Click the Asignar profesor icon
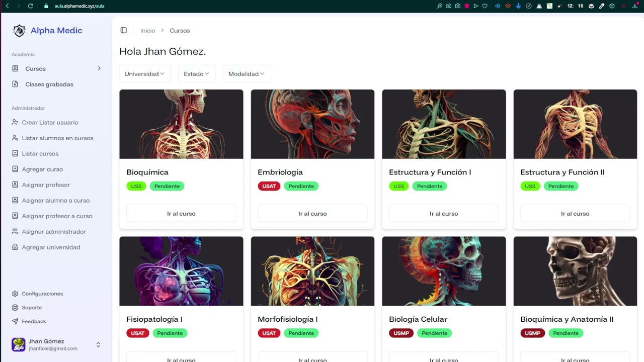Viewport: 644px width, 362px height. coord(15,185)
